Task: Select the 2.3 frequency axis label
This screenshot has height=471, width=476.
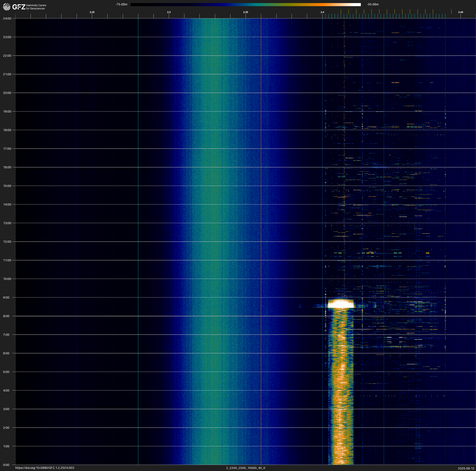Action: (x=169, y=12)
